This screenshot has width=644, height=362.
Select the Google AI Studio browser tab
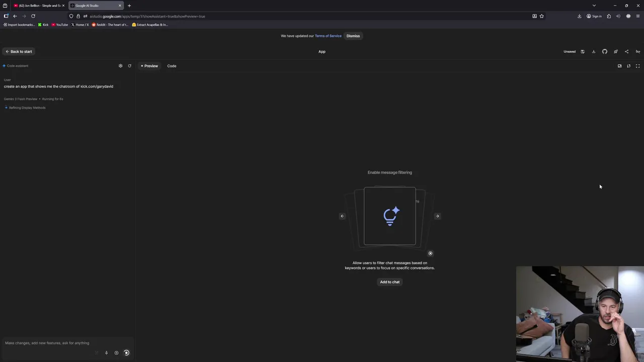pos(96,6)
